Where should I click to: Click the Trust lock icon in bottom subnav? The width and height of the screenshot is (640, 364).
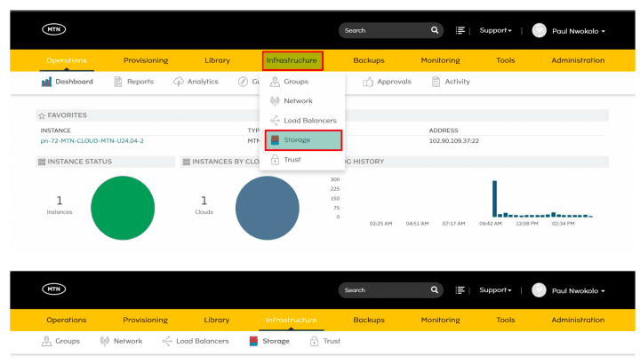click(x=314, y=341)
